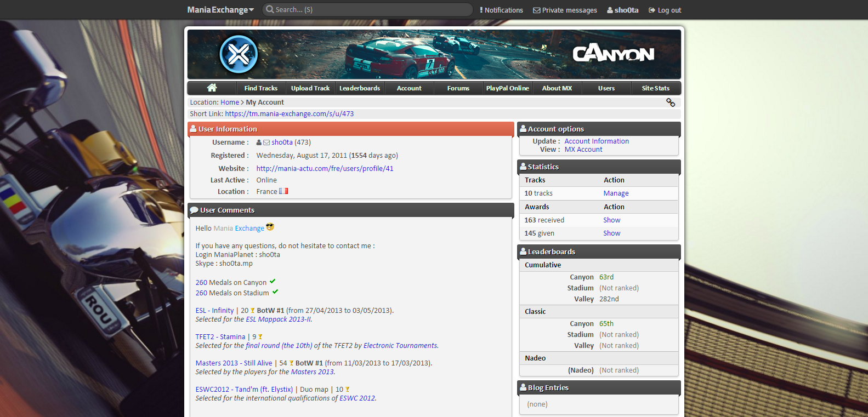Click the Mania Exchange X logo
The width and height of the screenshot is (868, 417).
pyautogui.click(x=239, y=54)
